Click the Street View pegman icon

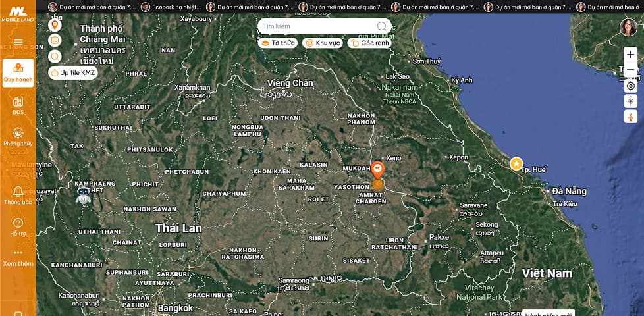[x=630, y=117]
